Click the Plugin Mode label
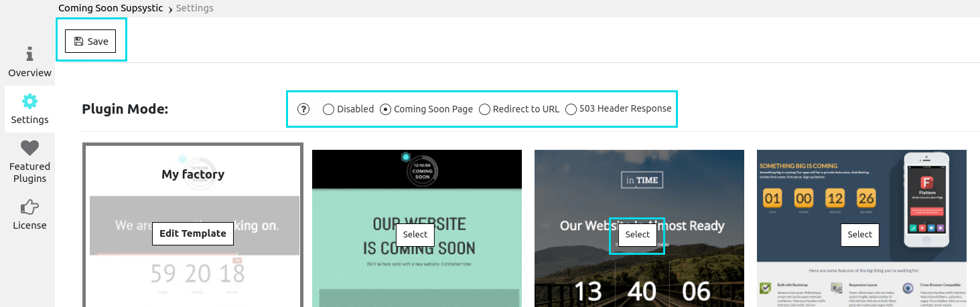 click(125, 109)
